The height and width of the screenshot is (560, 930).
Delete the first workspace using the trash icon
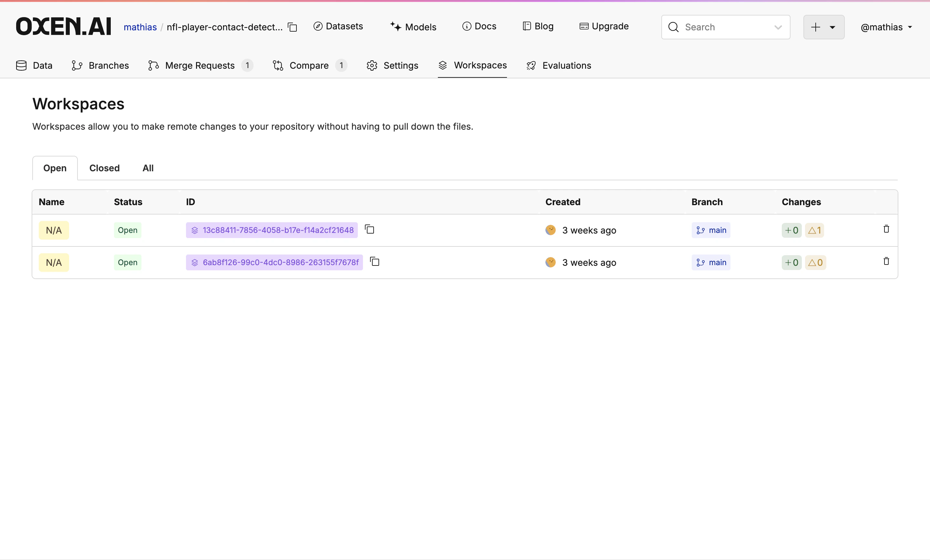click(x=886, y=229)
